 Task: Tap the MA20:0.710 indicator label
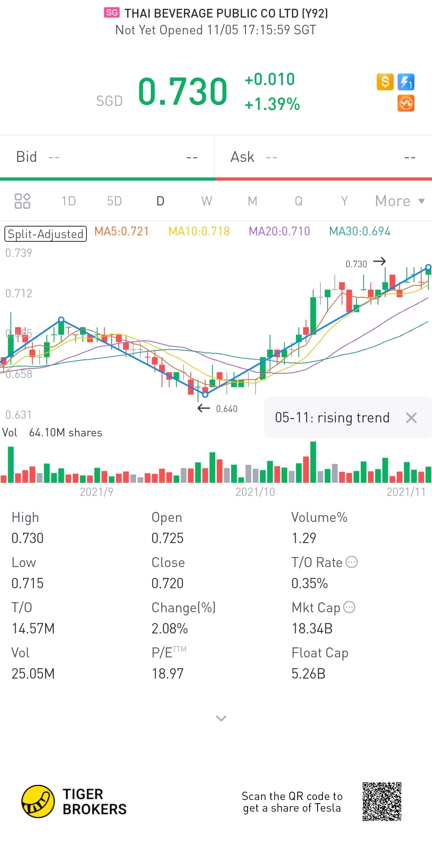pos(280,231)
